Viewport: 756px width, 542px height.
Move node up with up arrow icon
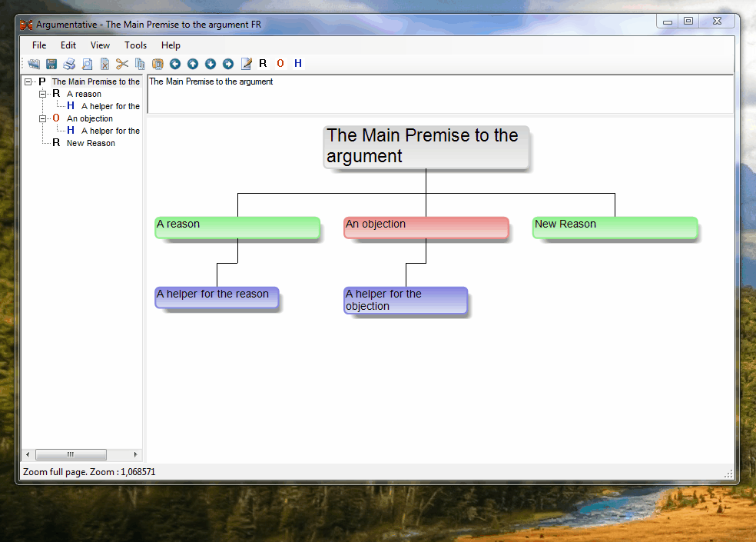coord(193,64)
